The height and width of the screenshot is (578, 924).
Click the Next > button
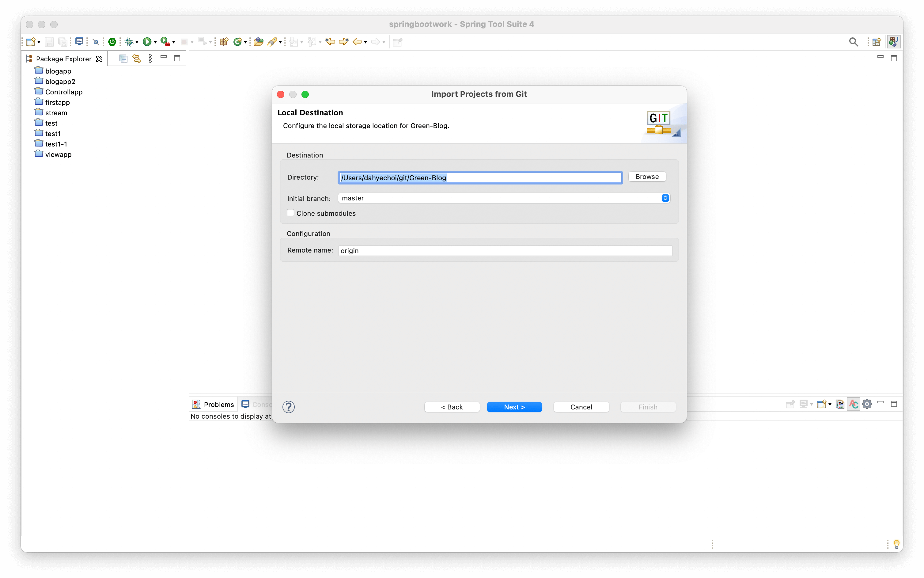(514, 407)
